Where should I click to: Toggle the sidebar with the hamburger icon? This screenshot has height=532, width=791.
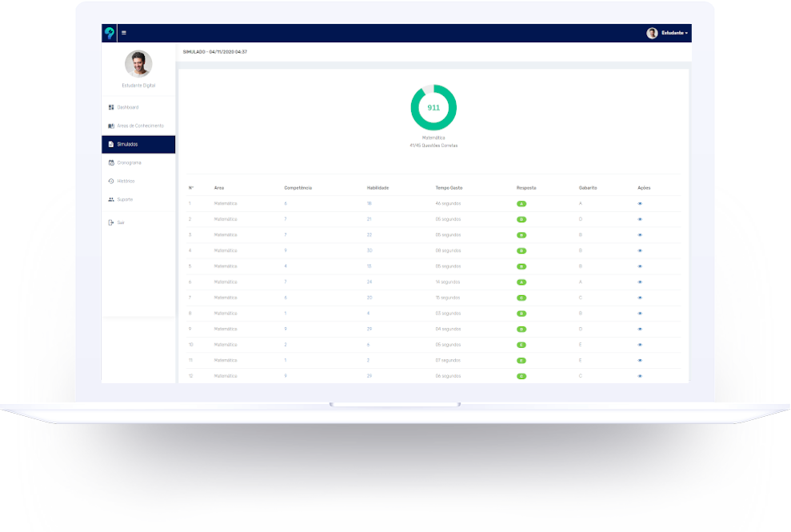125,33
